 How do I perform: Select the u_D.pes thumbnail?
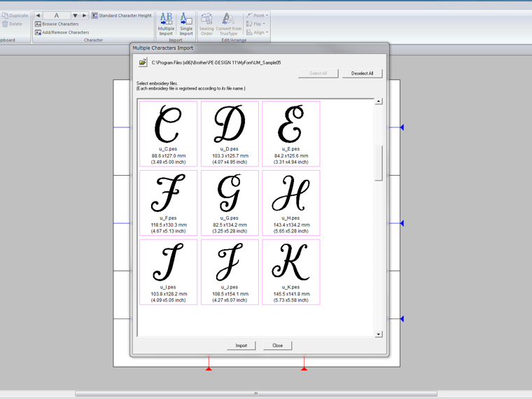(230, 134)
